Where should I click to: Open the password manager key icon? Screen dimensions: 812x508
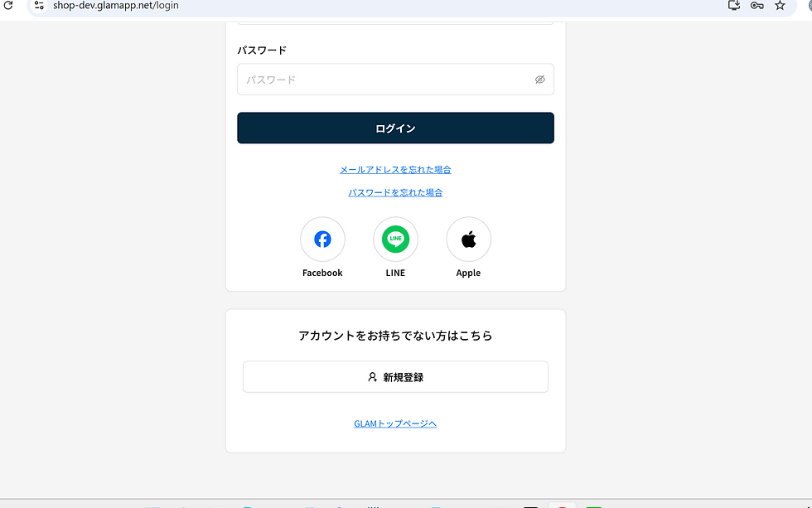pyautogui.click(x=756, y=6)
